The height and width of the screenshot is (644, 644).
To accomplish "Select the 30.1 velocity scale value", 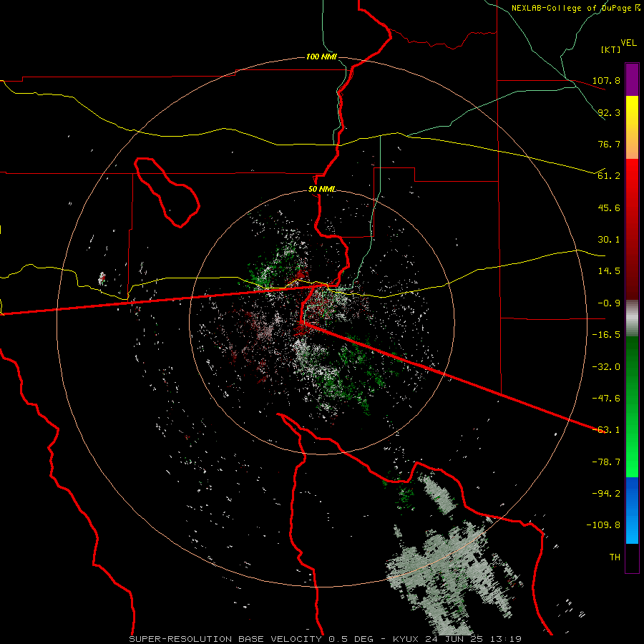I will (609, 240).
